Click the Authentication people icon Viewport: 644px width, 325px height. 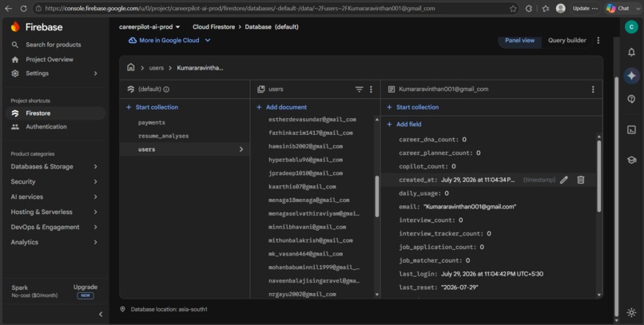click(x=15, y=127)
